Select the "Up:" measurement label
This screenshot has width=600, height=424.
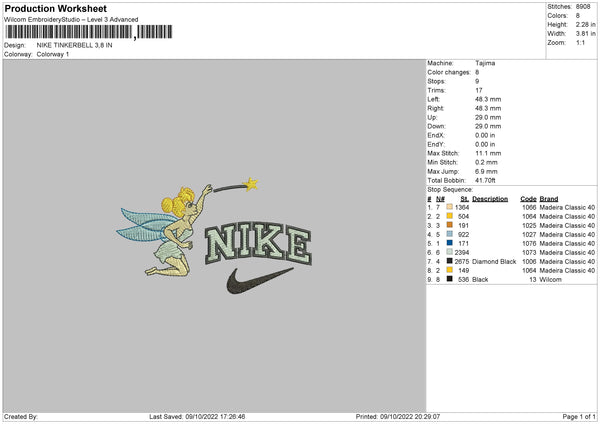pyautogui.click(x=432, y=117)
